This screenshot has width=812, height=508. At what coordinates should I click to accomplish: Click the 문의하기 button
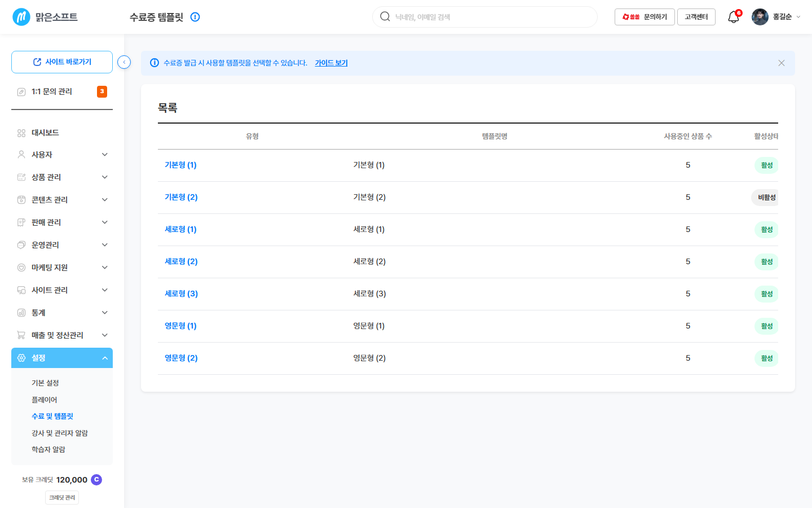click(645, 17)
